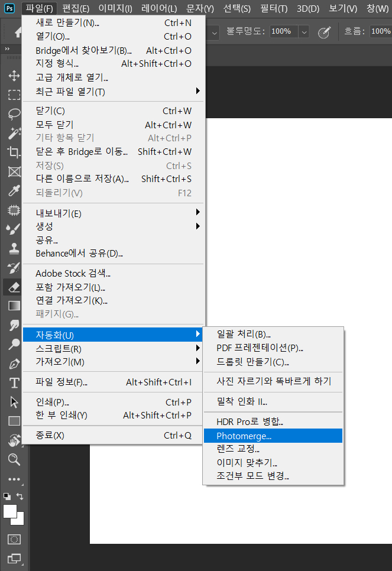Select the Rectangular Marquee tool
Viewport: 392px width, 571px height.
tap(14, 95)
